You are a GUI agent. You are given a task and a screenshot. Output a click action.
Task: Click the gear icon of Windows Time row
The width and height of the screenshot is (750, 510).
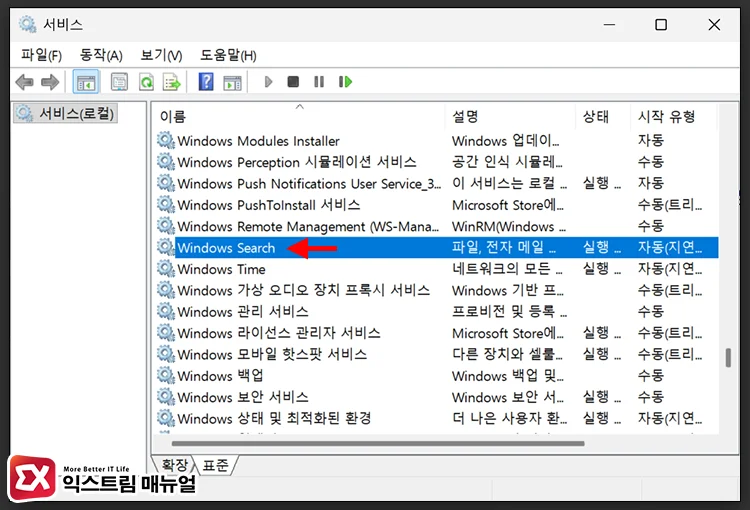coord(166,268)
